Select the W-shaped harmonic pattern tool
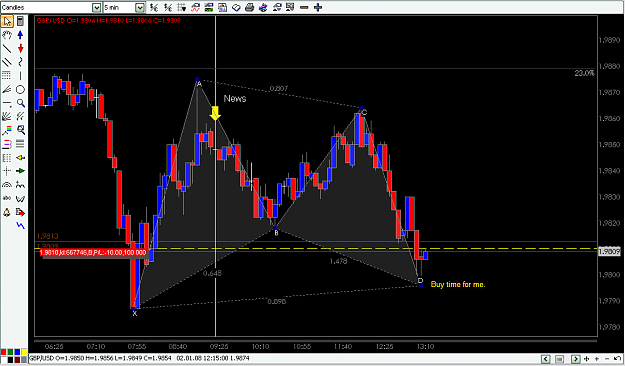 pos(20,198)
